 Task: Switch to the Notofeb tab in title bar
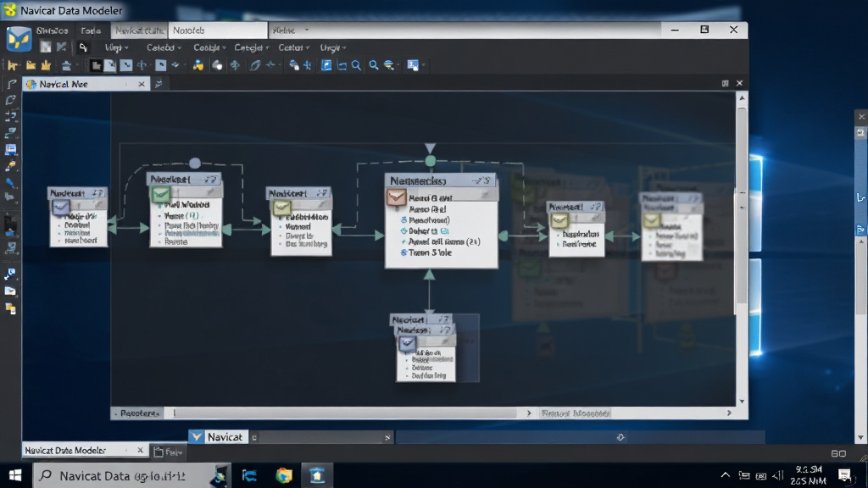[x=218, y=30]
